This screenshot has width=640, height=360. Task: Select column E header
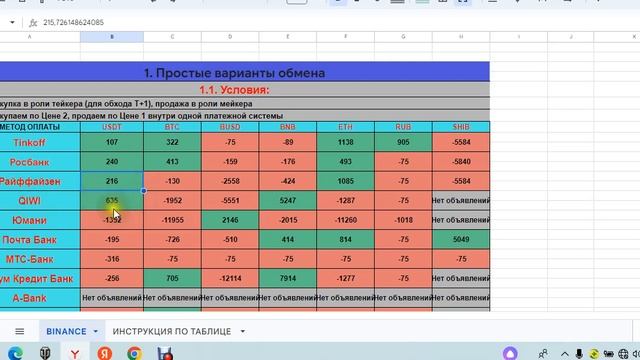pos(288,37)
